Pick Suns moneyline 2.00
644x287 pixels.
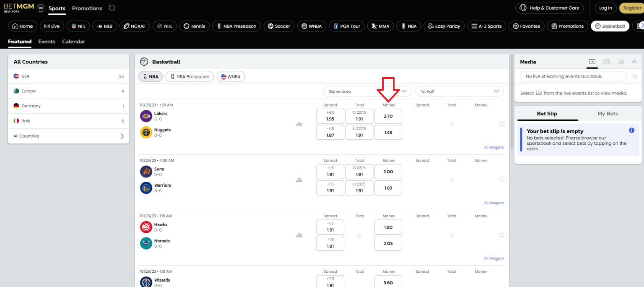click(388, 172)
